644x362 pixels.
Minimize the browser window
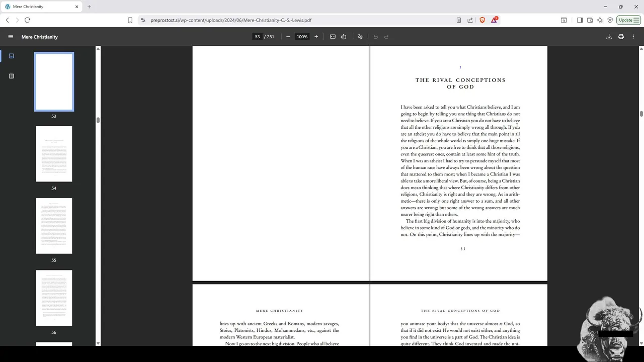click(605, 7)
